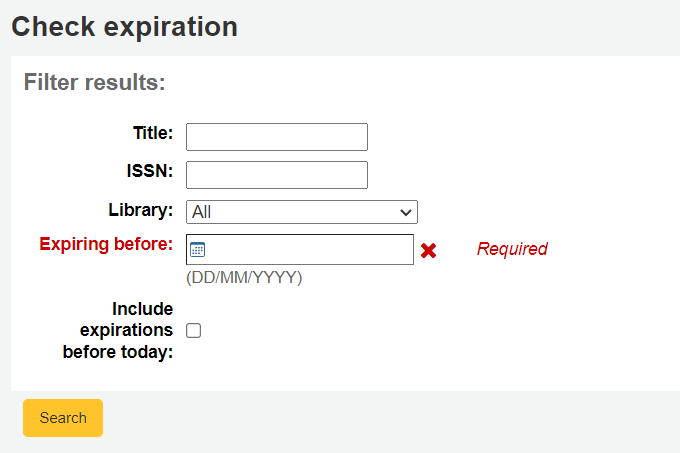
Task: Click the red Required validation message
Action: click(x=512, y=249)
